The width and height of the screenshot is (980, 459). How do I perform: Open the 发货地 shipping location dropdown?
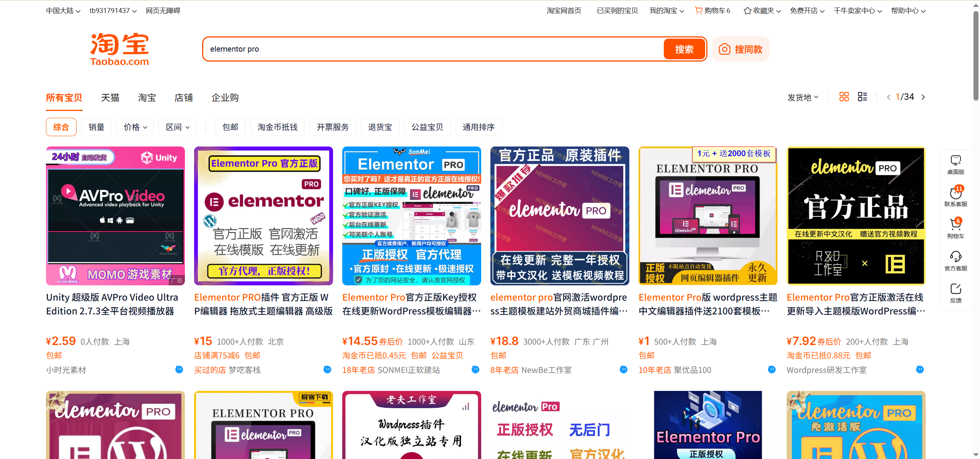pyautogui.click(x=802, y=97)
